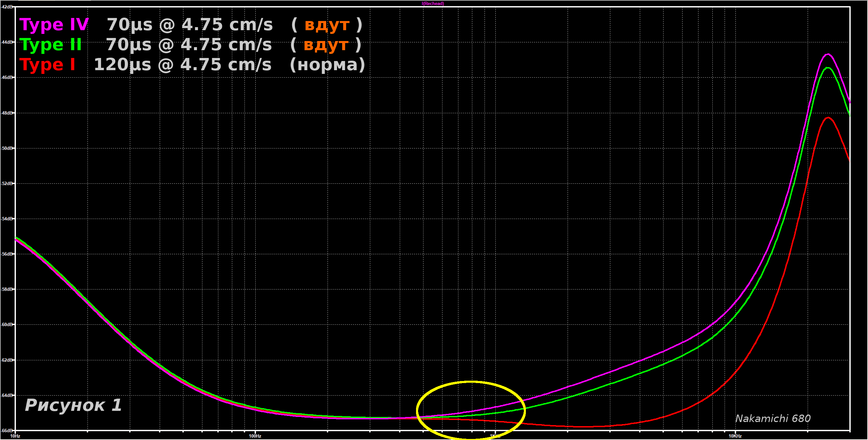Click the -50dB axis tick label
The image size is (868, 440).
point(7,148)
